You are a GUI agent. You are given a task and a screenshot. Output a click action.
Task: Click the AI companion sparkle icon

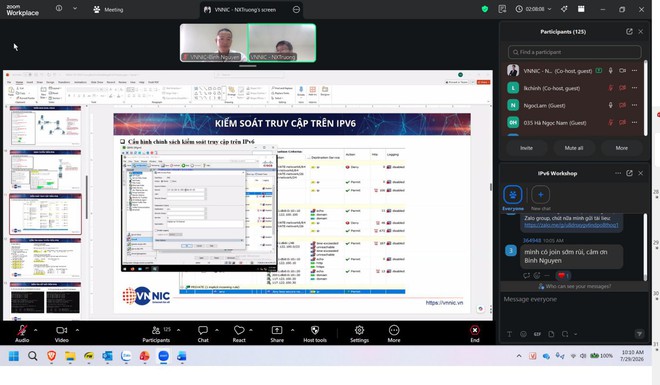tap(564, 9)
